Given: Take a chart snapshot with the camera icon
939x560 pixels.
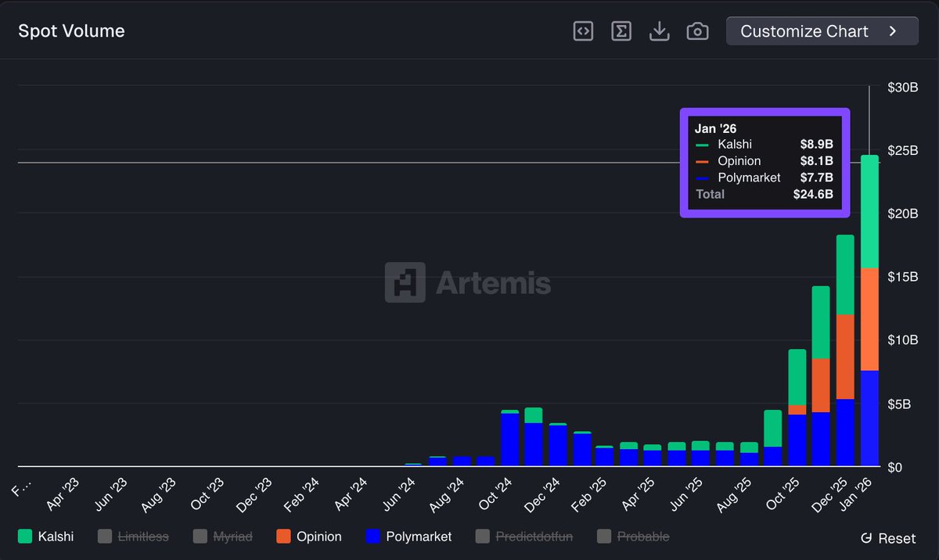Looking at the screenshot, I should click(x=697, y=31).
